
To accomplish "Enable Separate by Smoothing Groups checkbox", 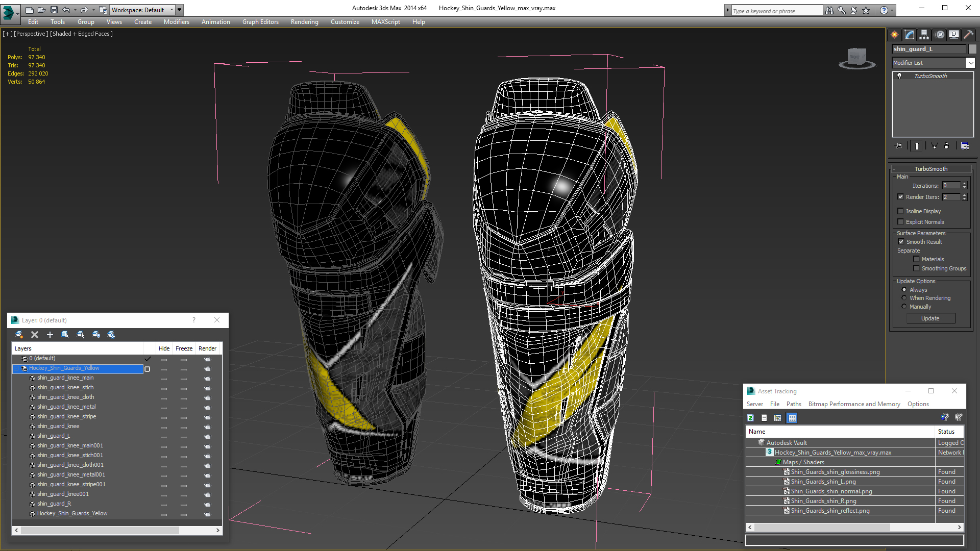I will (916, 268).
